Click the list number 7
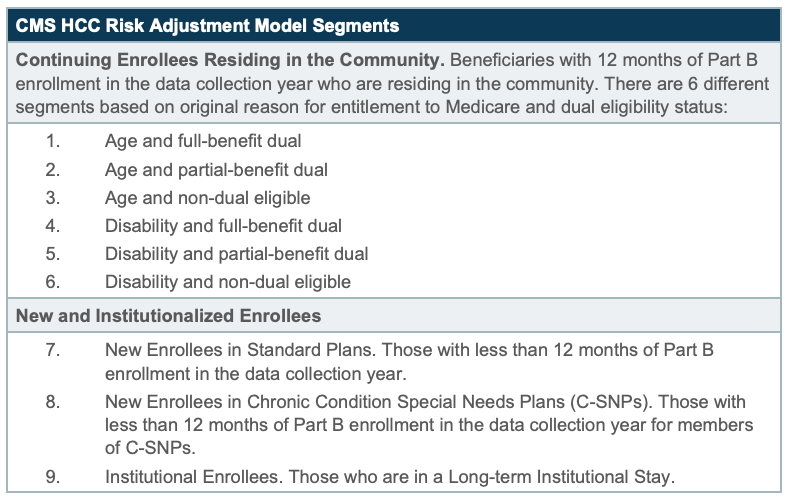789x500 pixels. tap(53, 350)
